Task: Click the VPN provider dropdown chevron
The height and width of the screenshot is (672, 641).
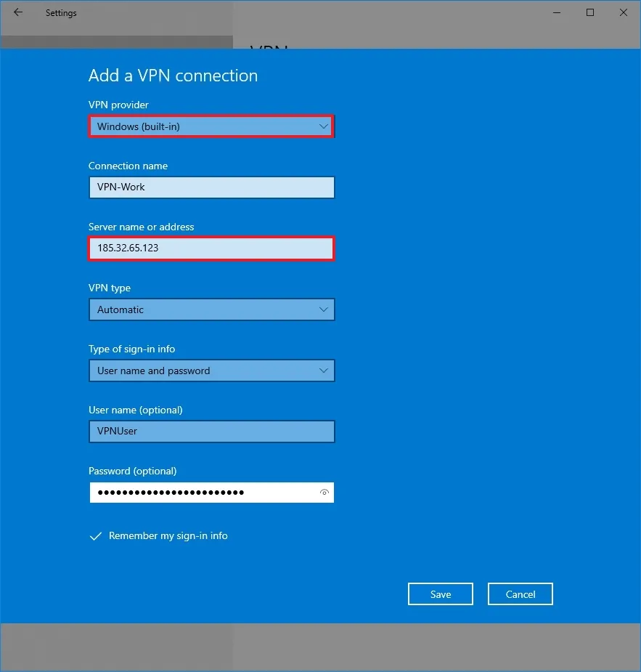Action: click(323, 126)
